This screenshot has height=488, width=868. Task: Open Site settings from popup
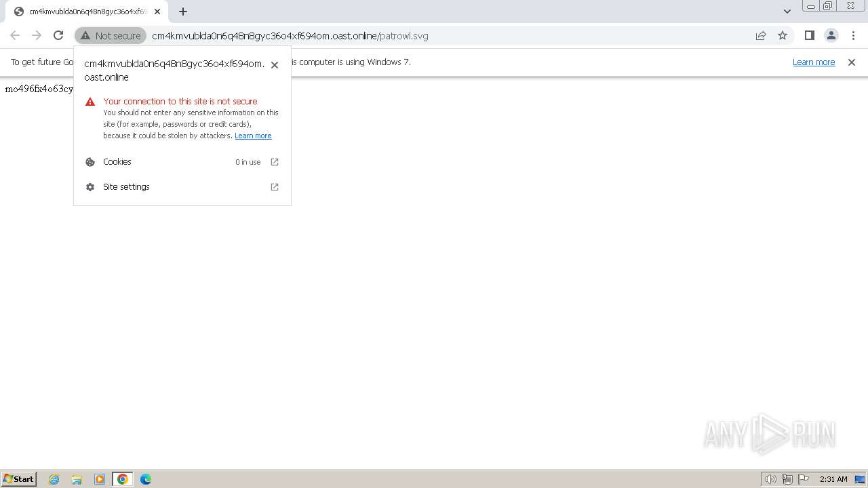click(182, 187)
